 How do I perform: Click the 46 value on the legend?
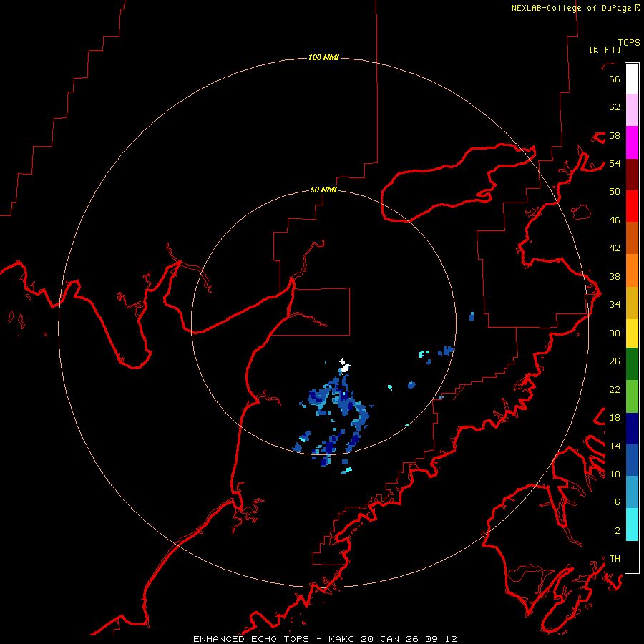pos(615,220)
